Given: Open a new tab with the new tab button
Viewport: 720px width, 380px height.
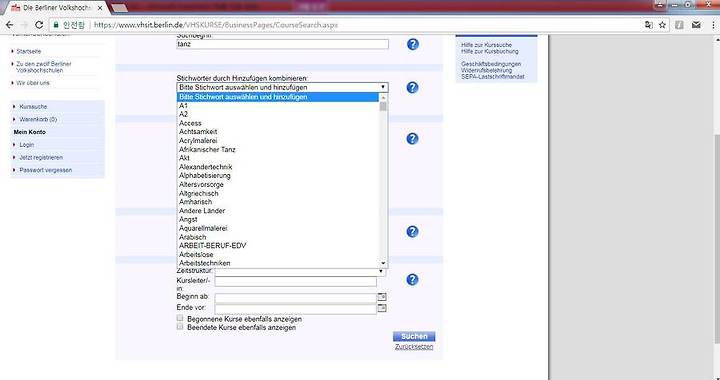Looking at the screenshot, I should click(x=119, y=8).
